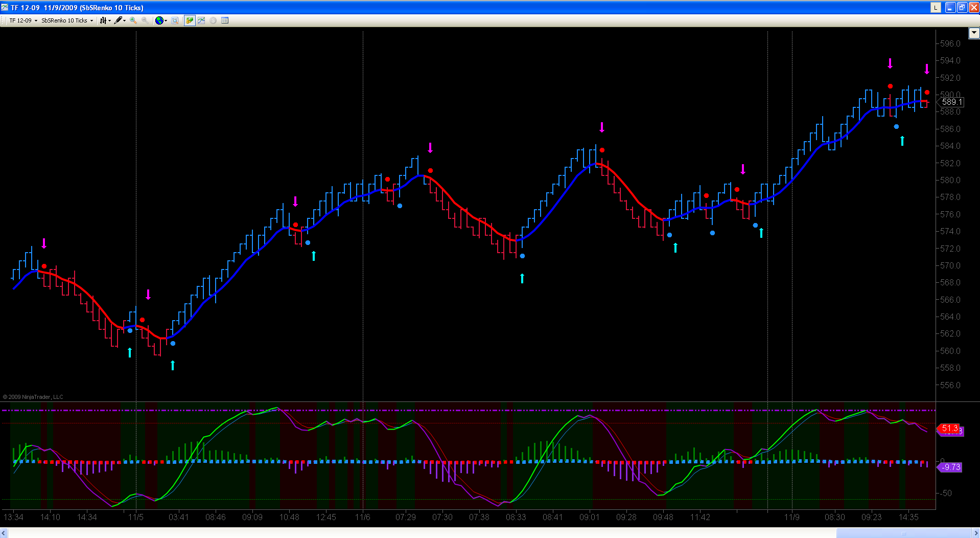The width and height of the screenshot is (980, 538).
Task: Open the data box table icon
Action: point(225,20)
